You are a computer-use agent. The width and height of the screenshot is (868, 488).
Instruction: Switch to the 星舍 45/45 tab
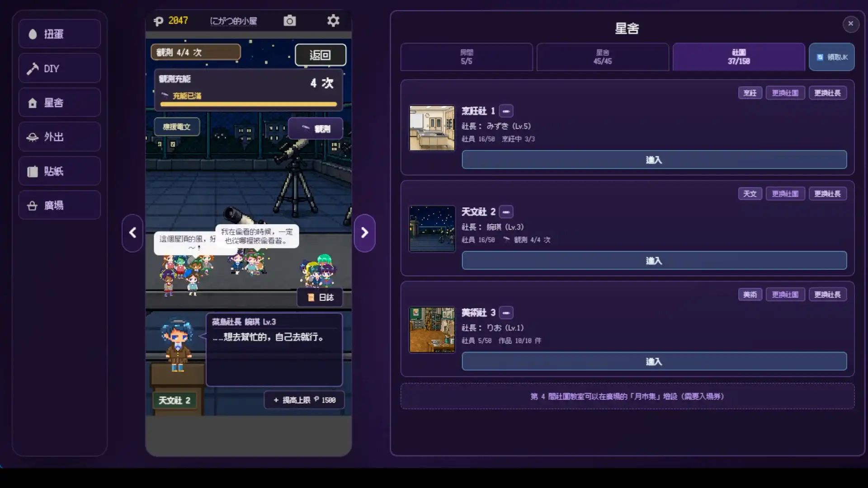click(603, 57)
